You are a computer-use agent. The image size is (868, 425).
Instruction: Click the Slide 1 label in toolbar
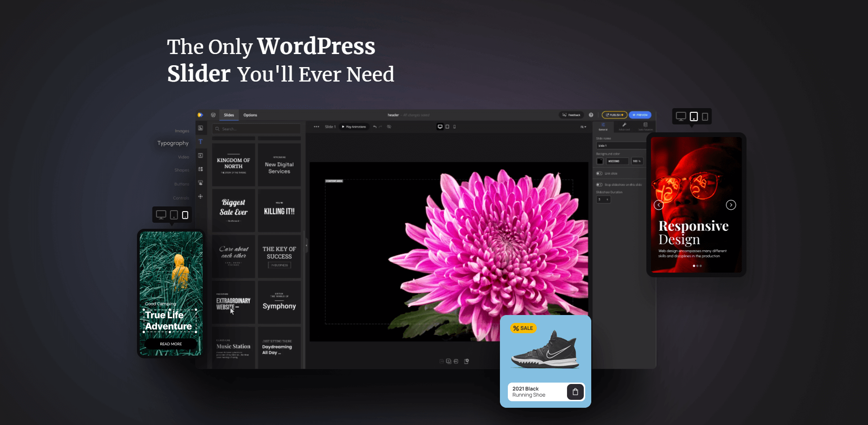point(330,127)
